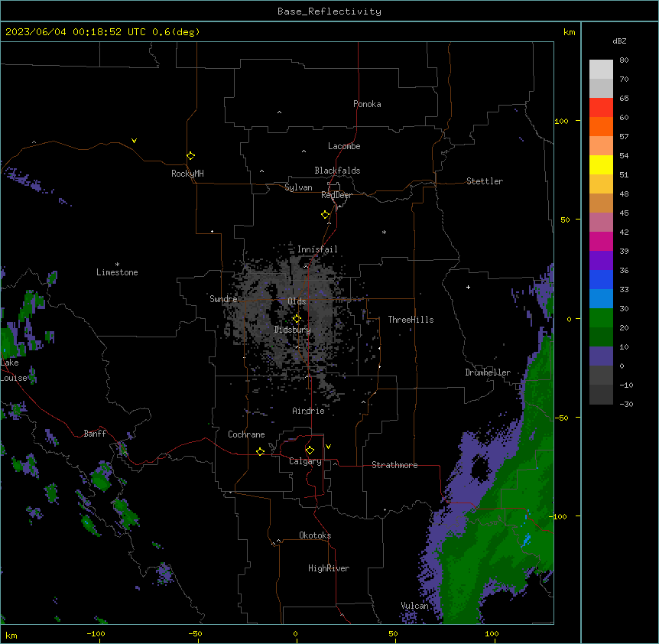
Task: Click the Airdrie city label
Action: click(x=309, y=411)
